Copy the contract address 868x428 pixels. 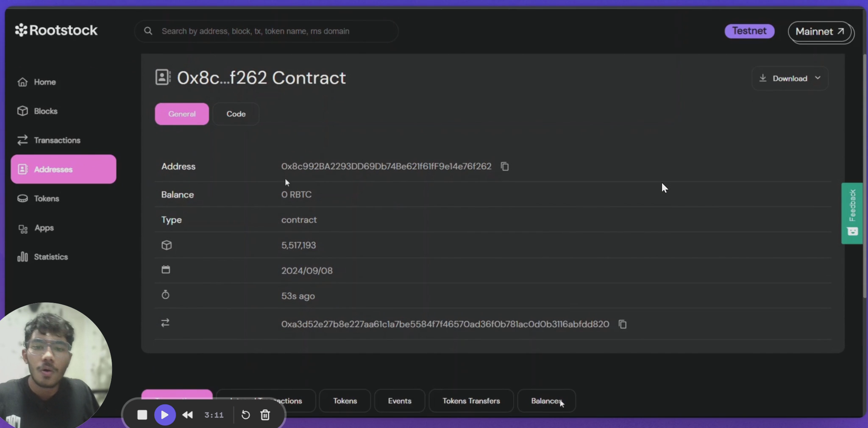[505, 167]
